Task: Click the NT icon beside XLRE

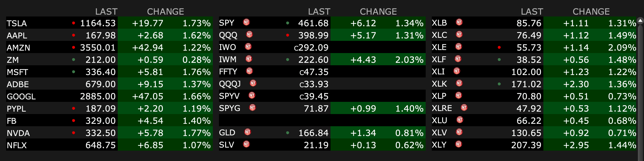Action: click(x=464, y=108)
